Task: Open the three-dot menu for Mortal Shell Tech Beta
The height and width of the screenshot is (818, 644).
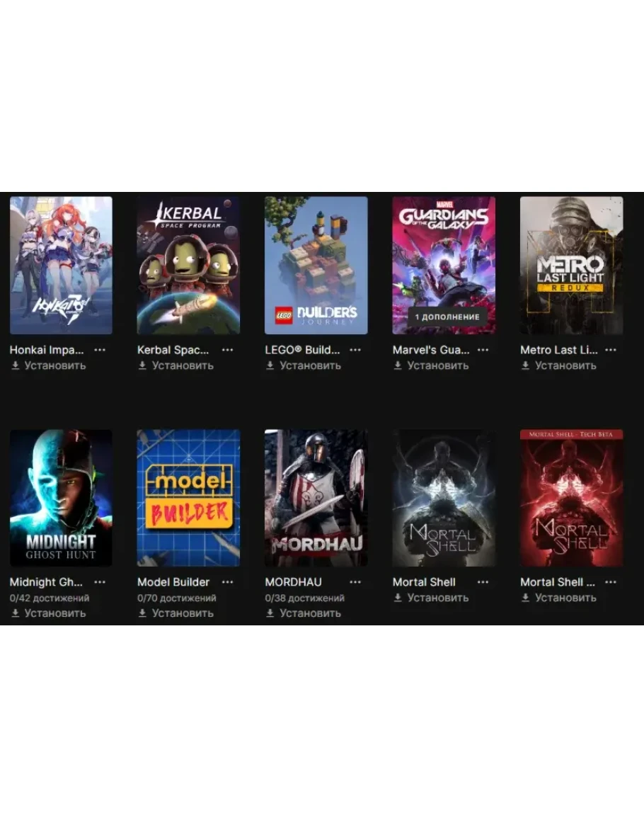Action: [x=611, y=582]
